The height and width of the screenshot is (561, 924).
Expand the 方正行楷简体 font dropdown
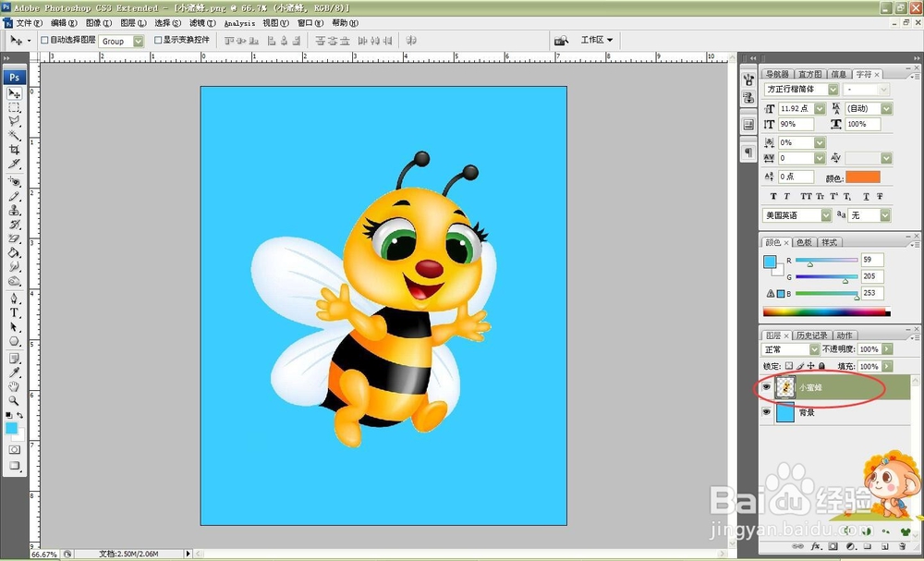[833, 90]
